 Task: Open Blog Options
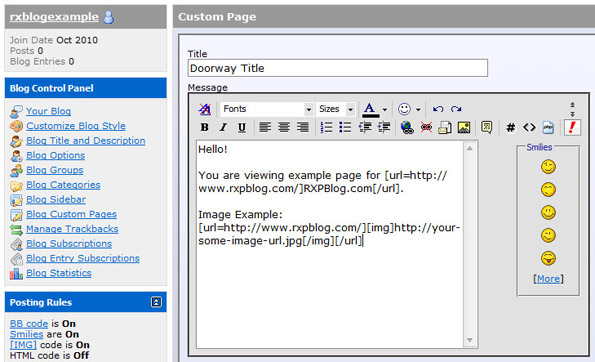[55, 156]
